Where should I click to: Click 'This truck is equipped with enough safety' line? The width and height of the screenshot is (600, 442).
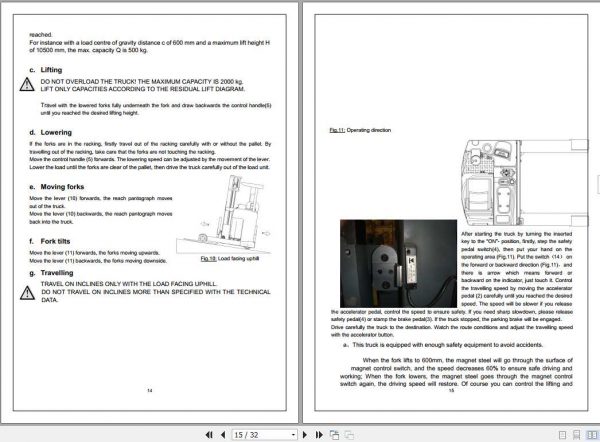(x=443, y=345)
